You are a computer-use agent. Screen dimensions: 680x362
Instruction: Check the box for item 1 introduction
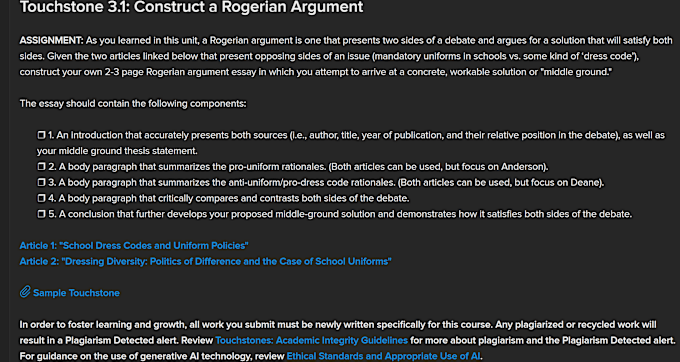41,135
